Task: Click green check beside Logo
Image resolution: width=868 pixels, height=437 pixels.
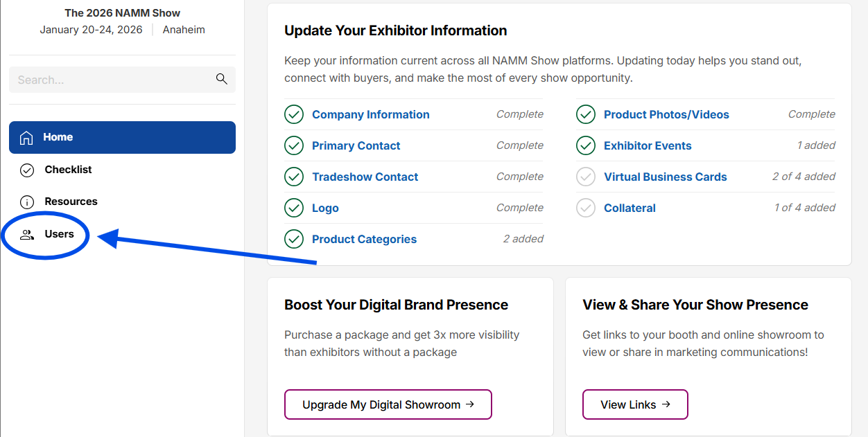Action: click(294, 208)
